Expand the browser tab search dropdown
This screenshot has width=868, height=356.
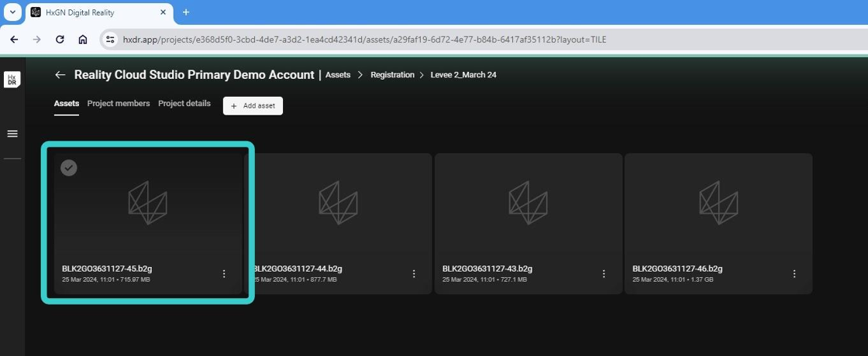pyautogui.click(x=12, y=12)
